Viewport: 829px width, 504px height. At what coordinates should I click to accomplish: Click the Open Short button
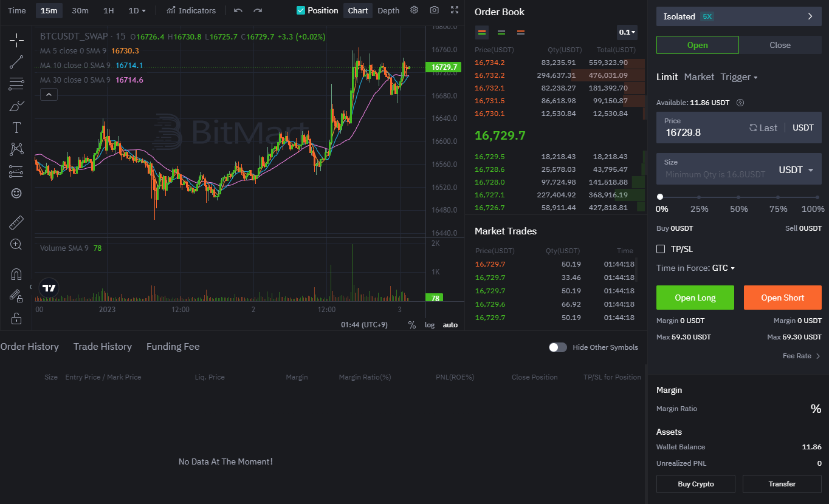pyautogui.click(x=783, y=298)
